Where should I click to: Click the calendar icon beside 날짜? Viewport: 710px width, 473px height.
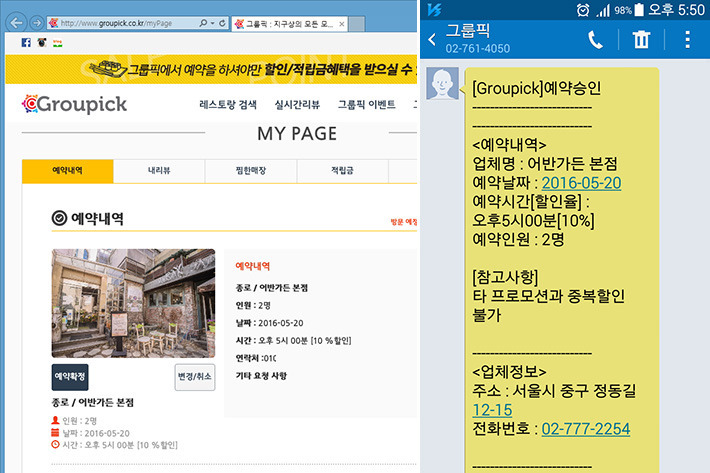click(55, 433)
